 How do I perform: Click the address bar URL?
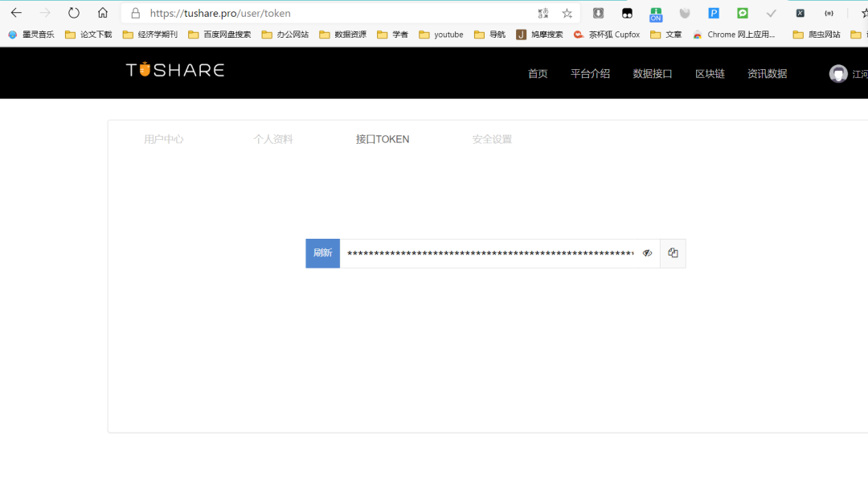(220, 14)
